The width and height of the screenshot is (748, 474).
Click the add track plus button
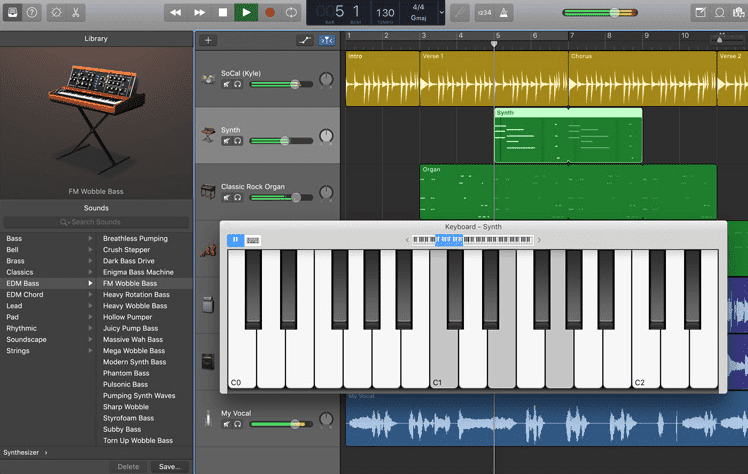click(208, 40)
